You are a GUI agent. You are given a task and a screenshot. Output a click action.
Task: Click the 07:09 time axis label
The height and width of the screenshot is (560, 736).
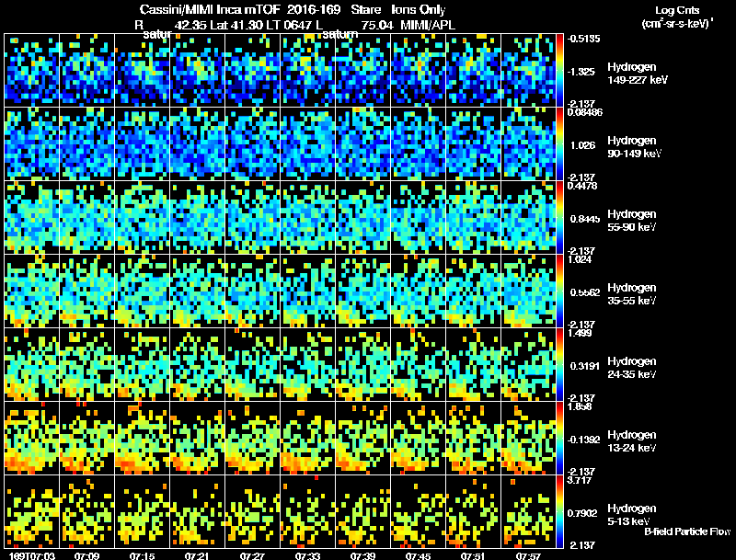point(86,555)
